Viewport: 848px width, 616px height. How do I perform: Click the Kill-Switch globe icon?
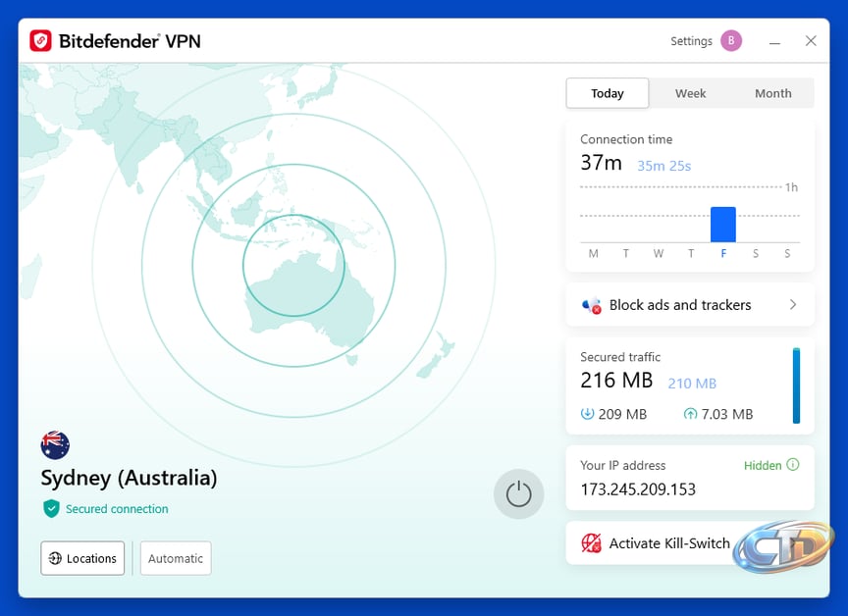(591, 542)
